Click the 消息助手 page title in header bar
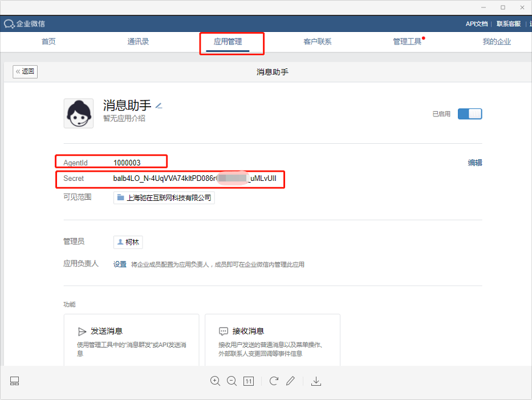532x400 pixels. pyautogui.click(x=273, y=72)
